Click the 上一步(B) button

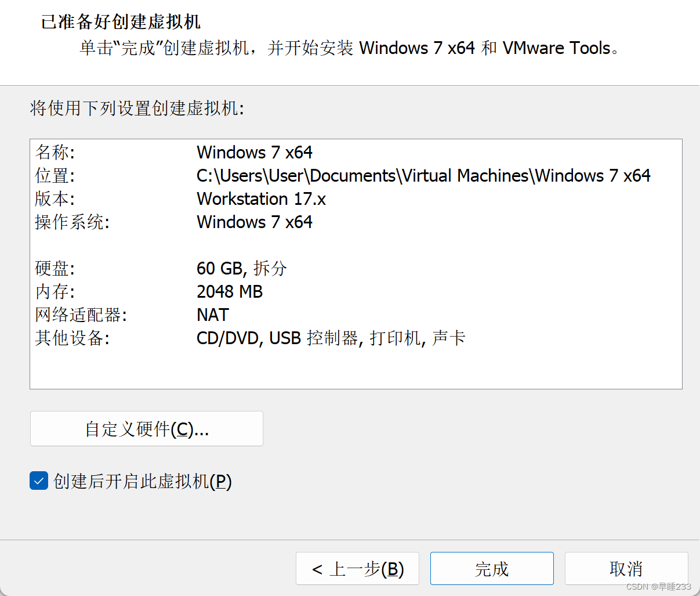(357, 569)
